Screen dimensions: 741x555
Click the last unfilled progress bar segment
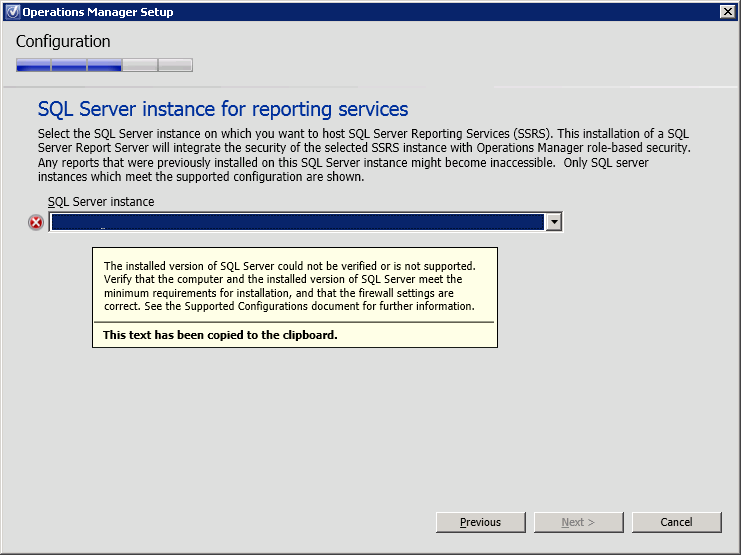click(175, 66)
